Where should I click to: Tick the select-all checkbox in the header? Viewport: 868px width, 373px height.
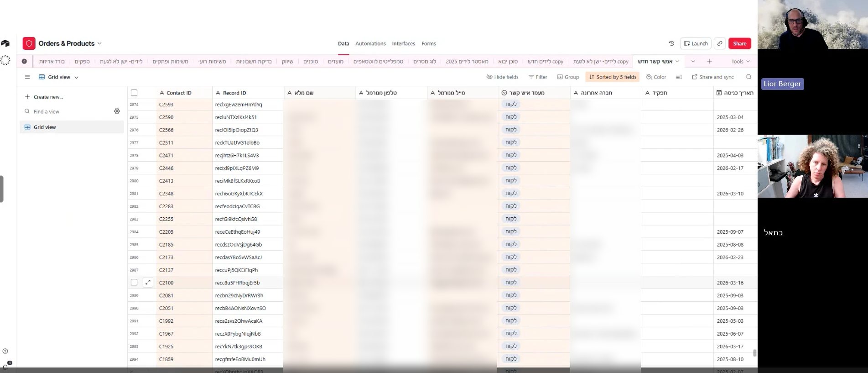(134, 93)
